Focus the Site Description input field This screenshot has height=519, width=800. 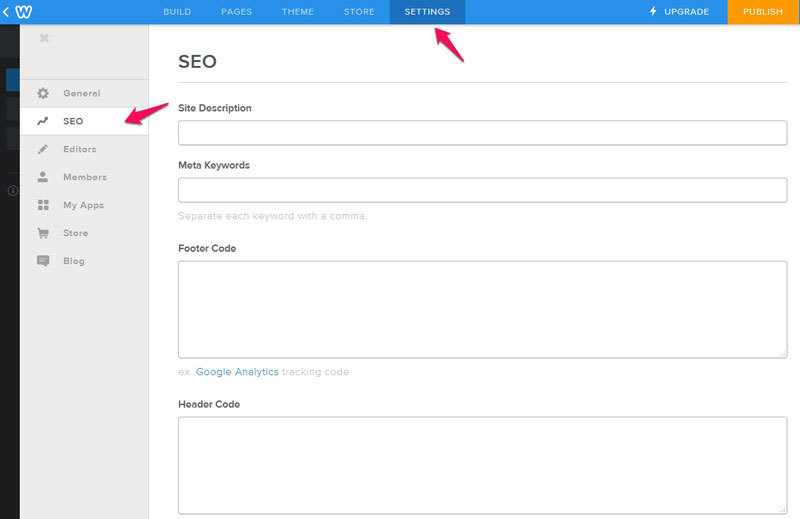482,133
